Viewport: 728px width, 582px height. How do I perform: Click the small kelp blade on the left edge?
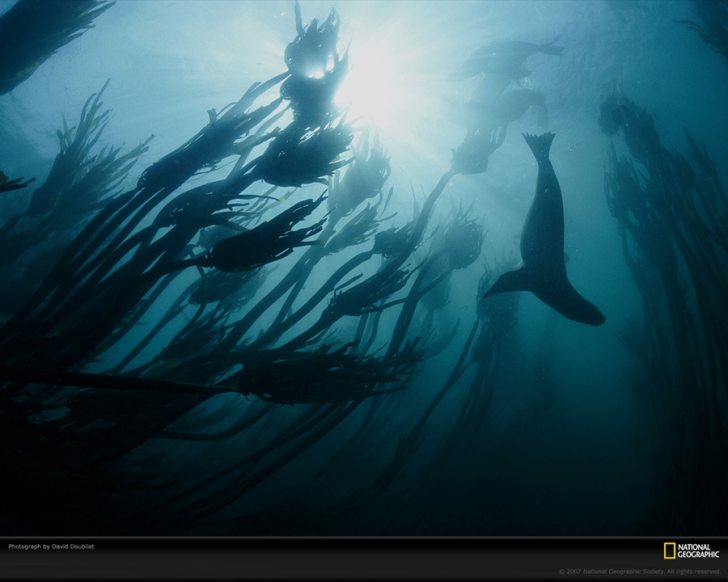pos(12,183)
